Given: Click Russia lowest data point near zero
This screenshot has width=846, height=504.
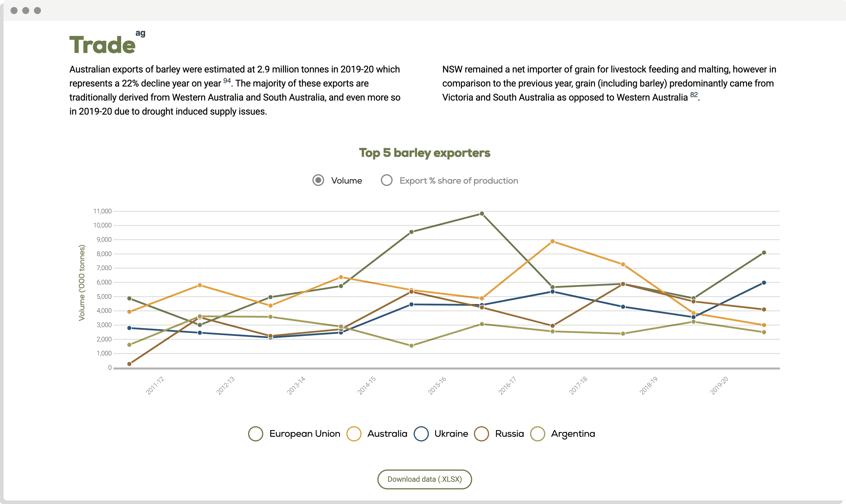Looking at the screenshot, I should point(129,364).
